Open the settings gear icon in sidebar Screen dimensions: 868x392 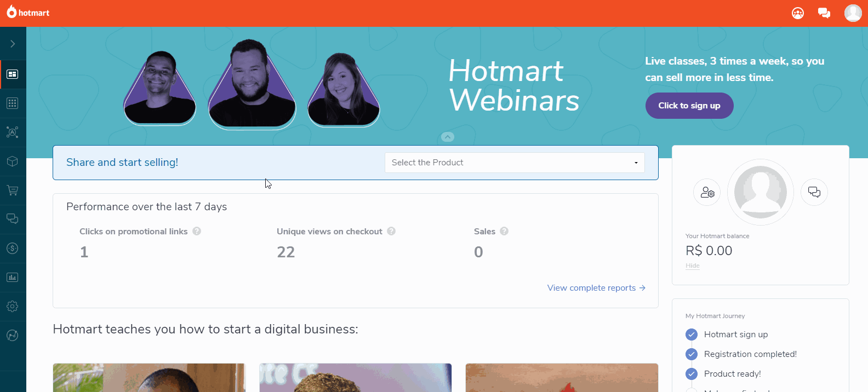pyautogui.click(x=13, y=307)
